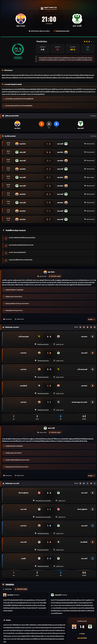Click the Egypt League Cup trophy icon
The image size is (97, 644).
pyautogui.click(x=42, y=8)
